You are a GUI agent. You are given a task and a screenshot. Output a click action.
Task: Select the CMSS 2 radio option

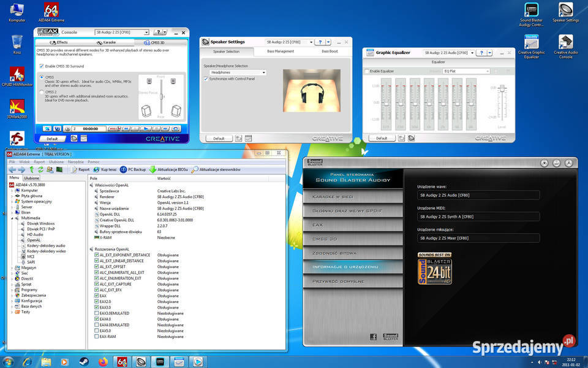pyautogui.click(x=42, y=92)
